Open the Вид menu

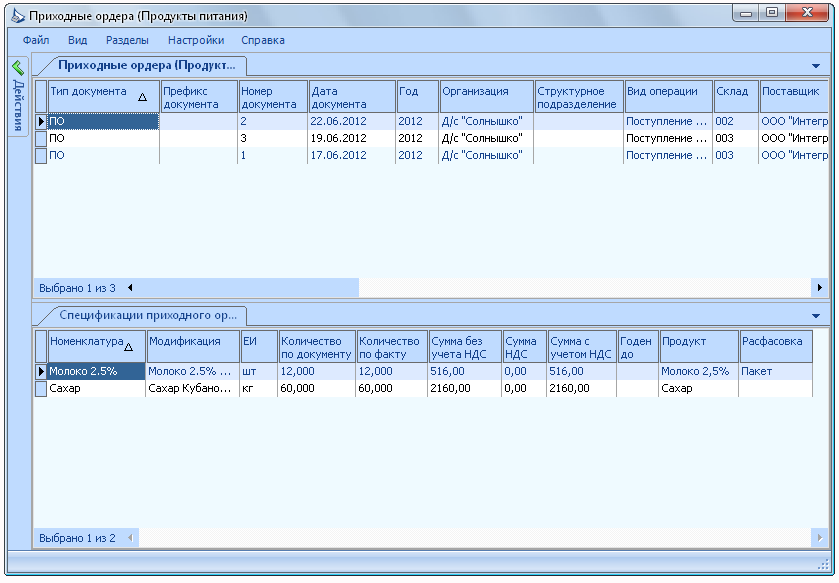pyautogui.click(x=78, y=40)
